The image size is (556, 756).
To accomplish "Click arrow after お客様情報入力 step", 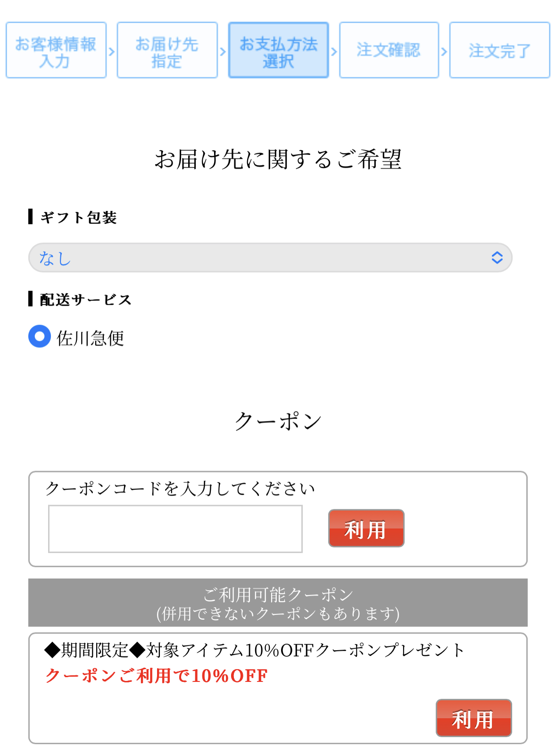I will 112,51.
